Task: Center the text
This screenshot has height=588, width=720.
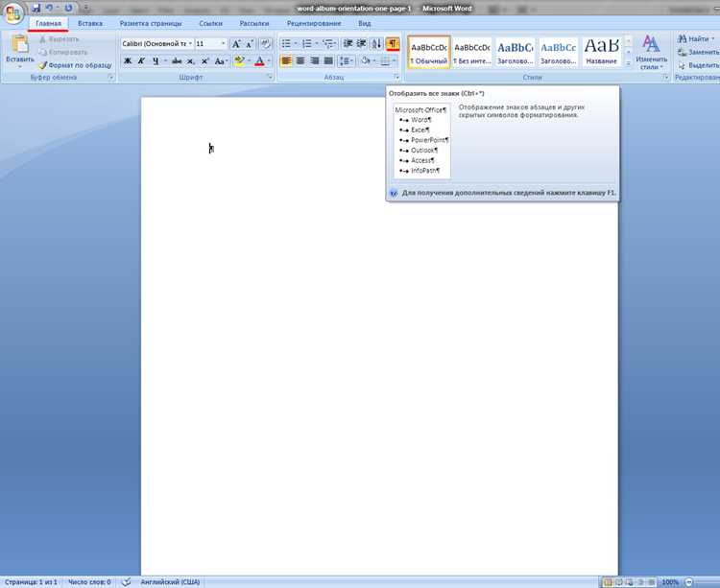Action: [300, 60]
